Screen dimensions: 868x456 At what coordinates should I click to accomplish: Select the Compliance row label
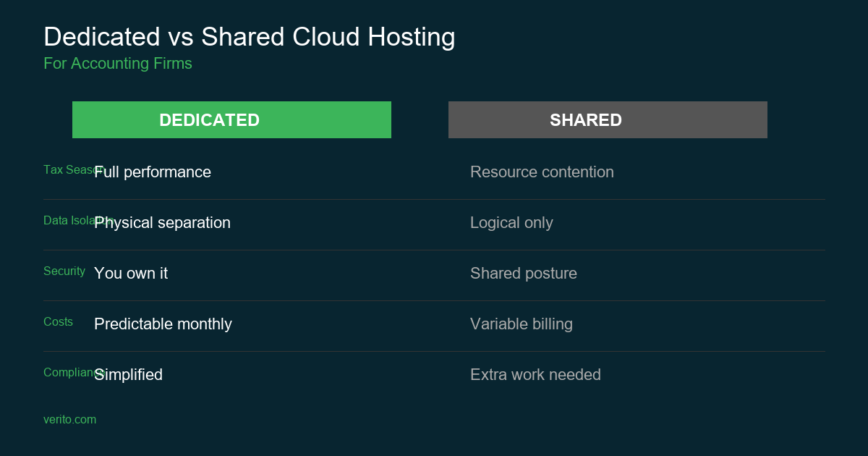(x=67, y=373)
